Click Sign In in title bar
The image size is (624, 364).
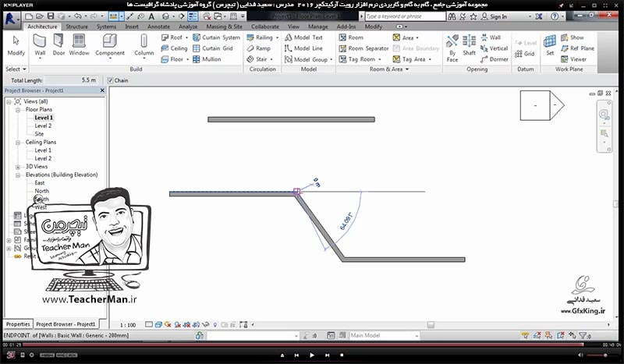pyautogui.click(x=495, y=16)
